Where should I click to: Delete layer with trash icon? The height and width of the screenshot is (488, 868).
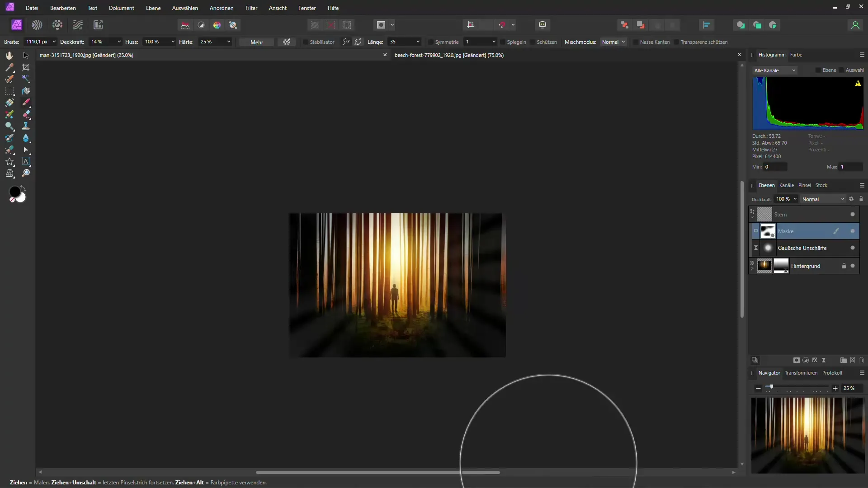point(862,360)
